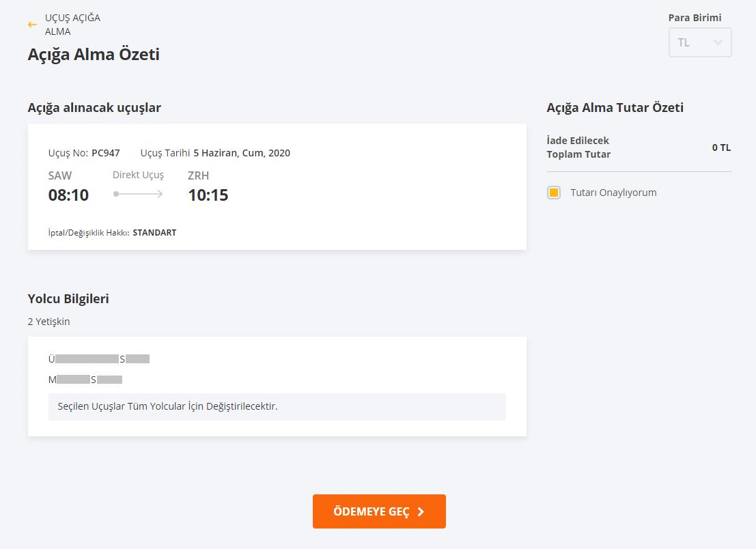Click the direct flight route arrow
This screenshot has width=756, height=549.
138,194
